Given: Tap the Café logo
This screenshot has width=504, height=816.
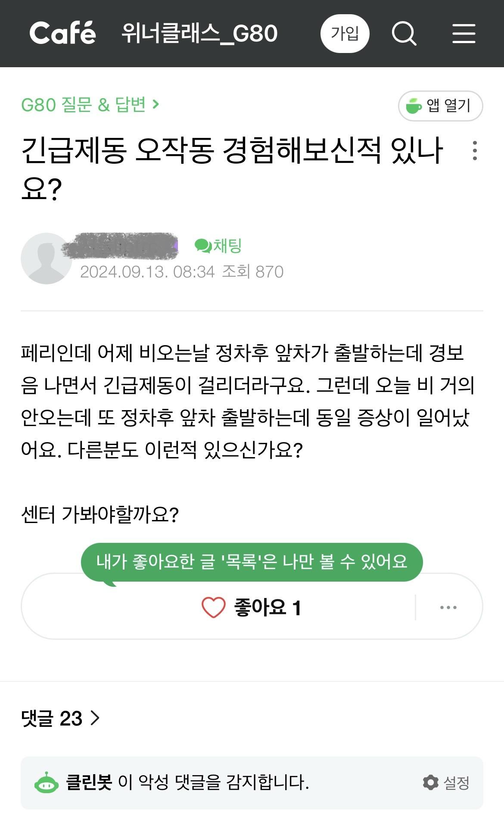Looking at the screenshot, I should coord(62,33).
